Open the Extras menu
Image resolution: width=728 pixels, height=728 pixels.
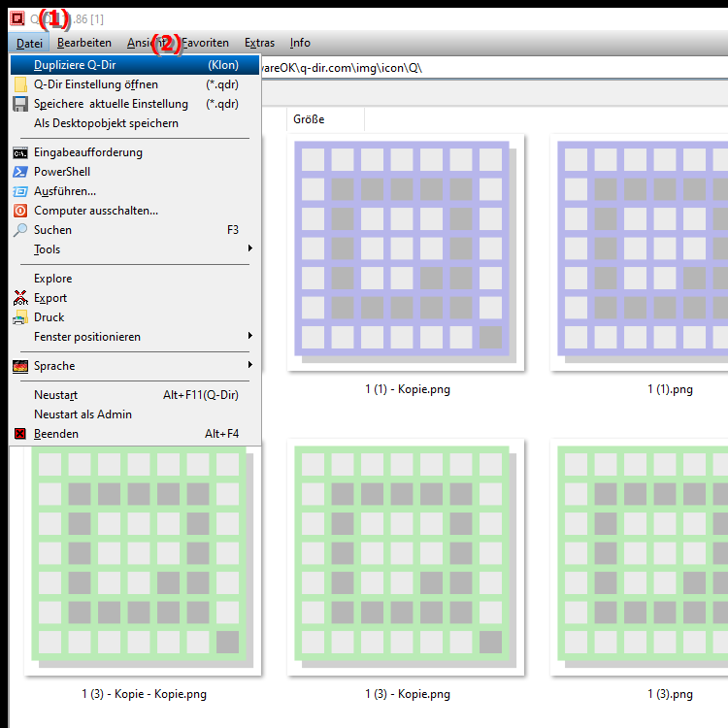coord(259,43)
